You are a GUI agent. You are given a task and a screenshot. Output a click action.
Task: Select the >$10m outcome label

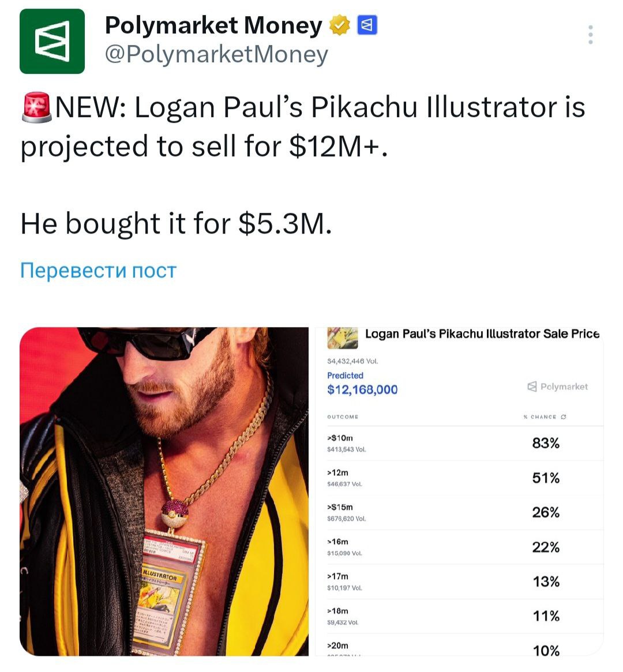[x=340, y=438]
